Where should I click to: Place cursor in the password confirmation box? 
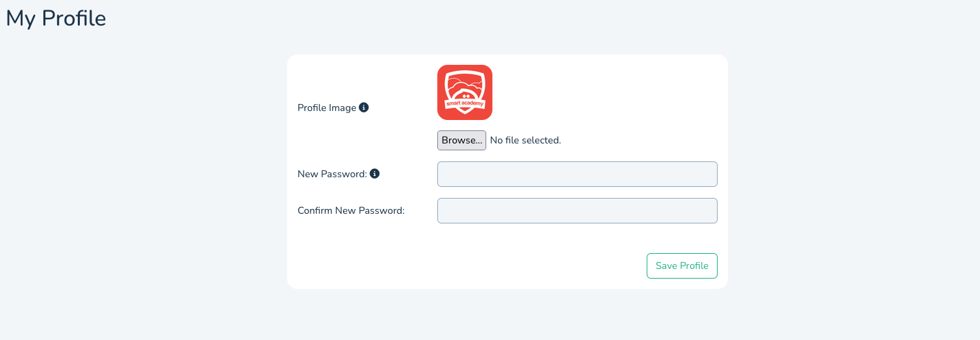click(577, 211)
